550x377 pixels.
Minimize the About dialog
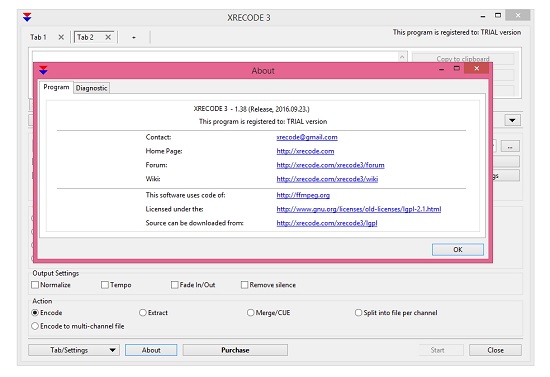[x=442, y=69]
